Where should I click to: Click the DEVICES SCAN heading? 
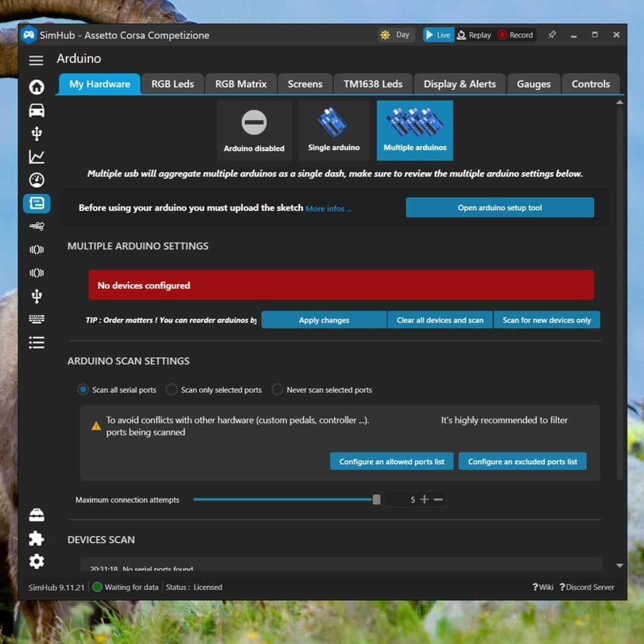coord(101,540)
